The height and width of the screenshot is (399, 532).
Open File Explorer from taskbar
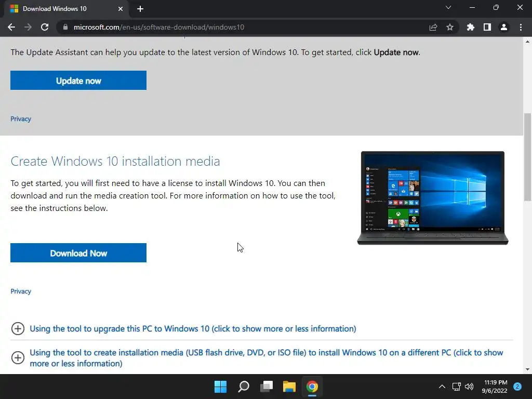click(289, 387)
